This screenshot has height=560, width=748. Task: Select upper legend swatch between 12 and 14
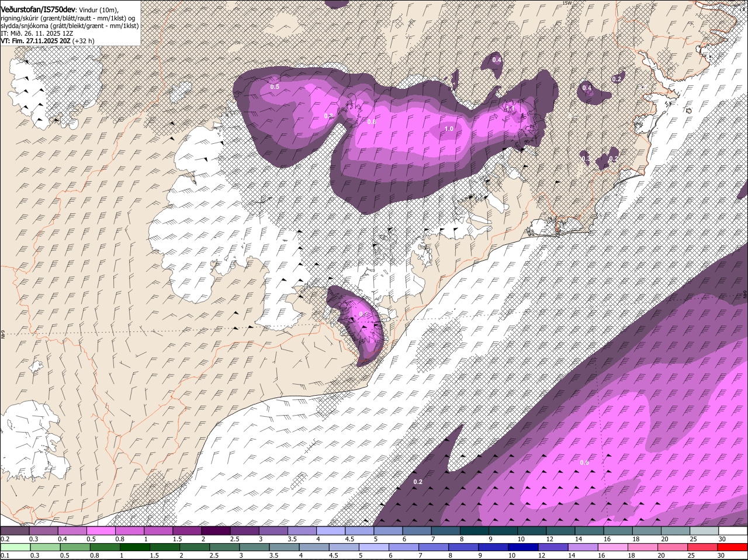560,531
